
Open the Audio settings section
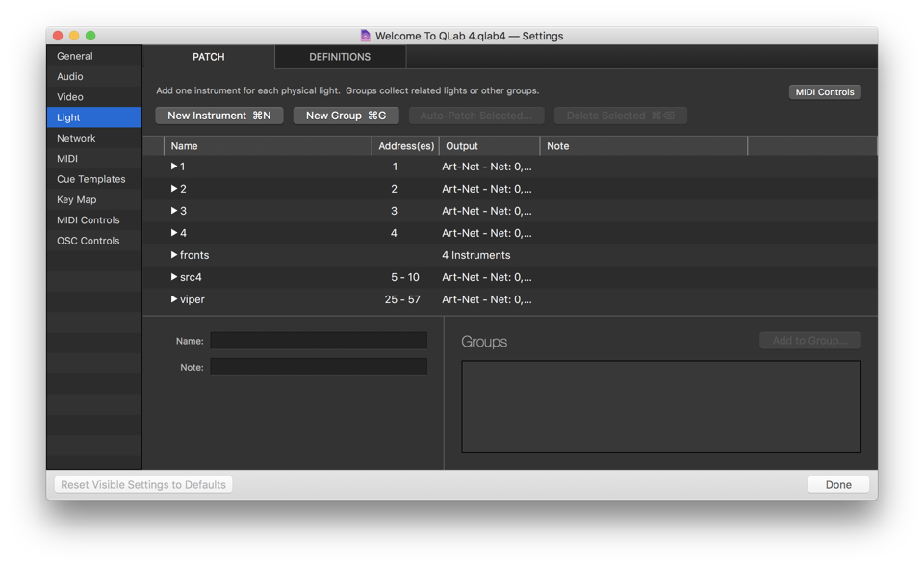click(x=70, y=76)
